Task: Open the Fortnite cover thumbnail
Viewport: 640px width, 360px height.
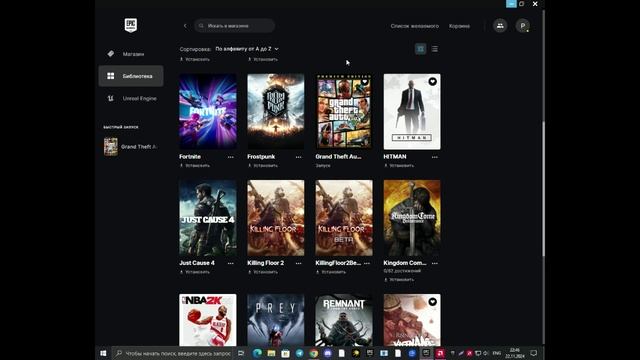Action: tap(208, 111)
